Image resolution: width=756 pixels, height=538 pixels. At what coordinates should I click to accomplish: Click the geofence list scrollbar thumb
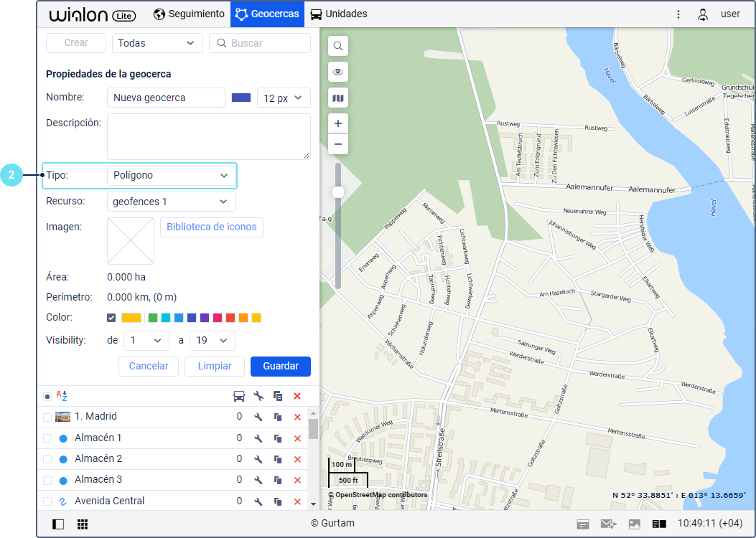(314, 429)
